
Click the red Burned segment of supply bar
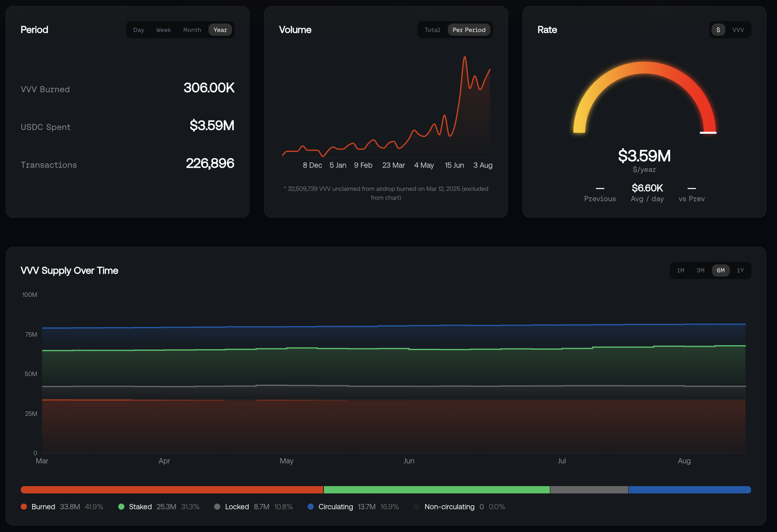172,490
